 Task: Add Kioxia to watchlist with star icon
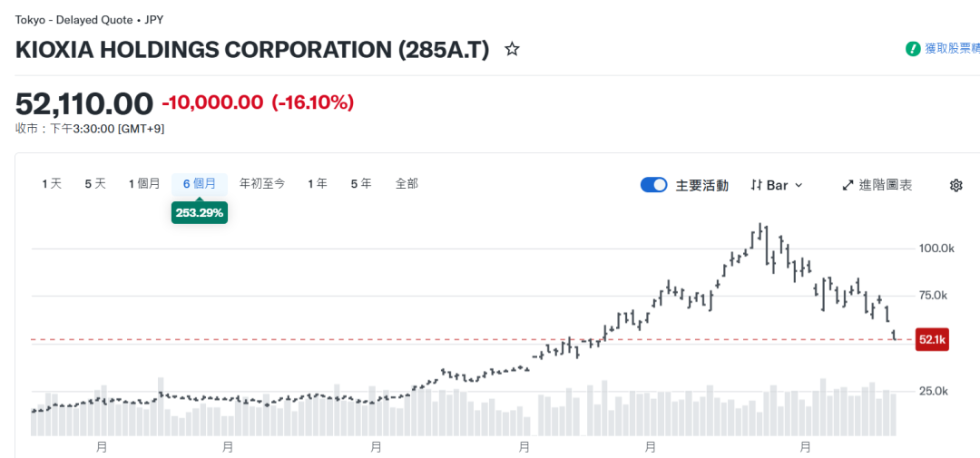512,49
